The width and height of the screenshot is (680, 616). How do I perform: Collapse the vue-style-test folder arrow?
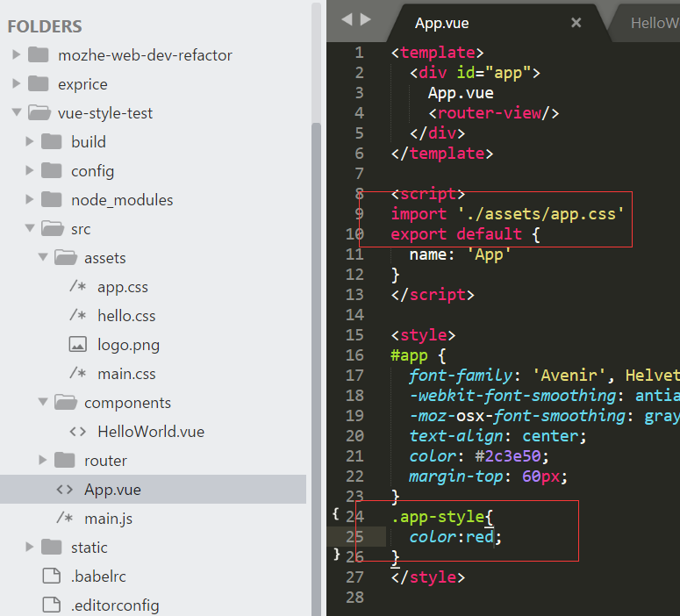(17, 112)
